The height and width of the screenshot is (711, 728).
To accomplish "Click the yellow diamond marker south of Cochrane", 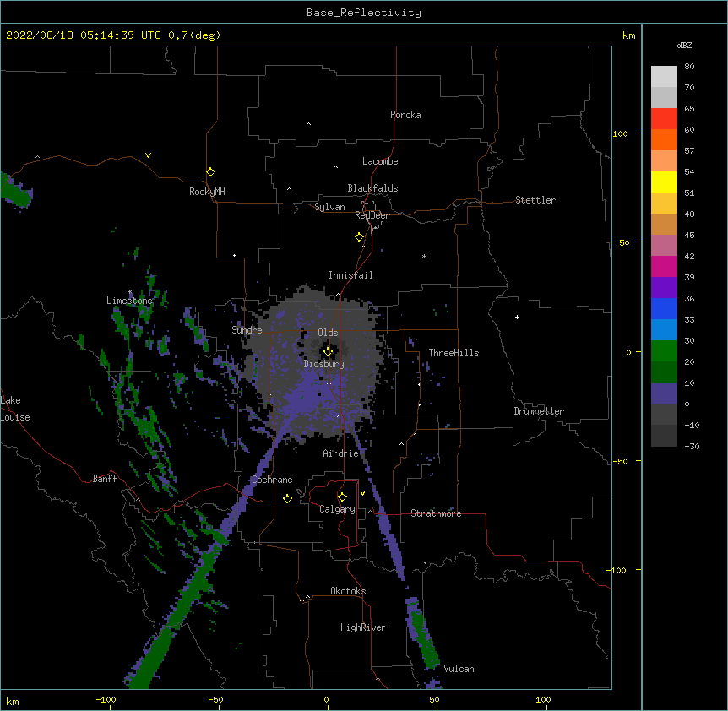I will (x=287, y=498).
